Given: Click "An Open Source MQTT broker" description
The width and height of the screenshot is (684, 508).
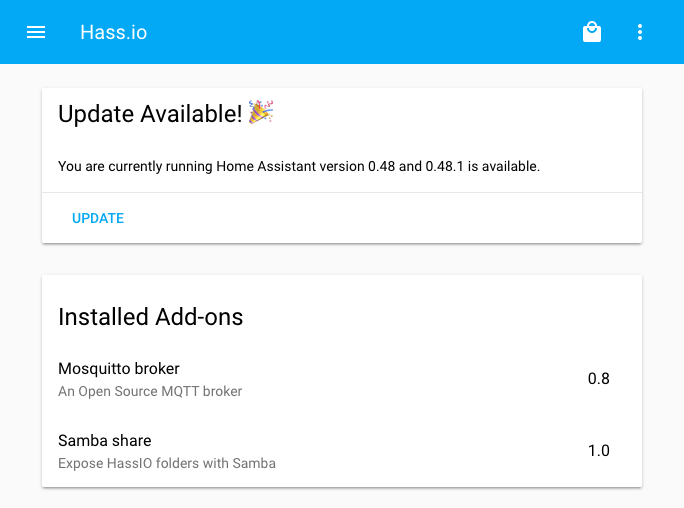Looking at the screenshot, I should point(150,391).
